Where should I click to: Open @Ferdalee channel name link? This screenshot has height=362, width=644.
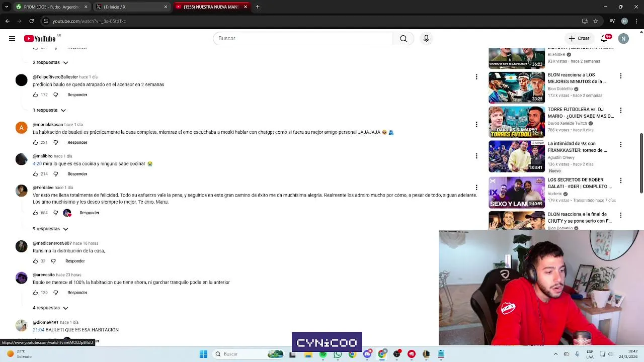(43, 188)
